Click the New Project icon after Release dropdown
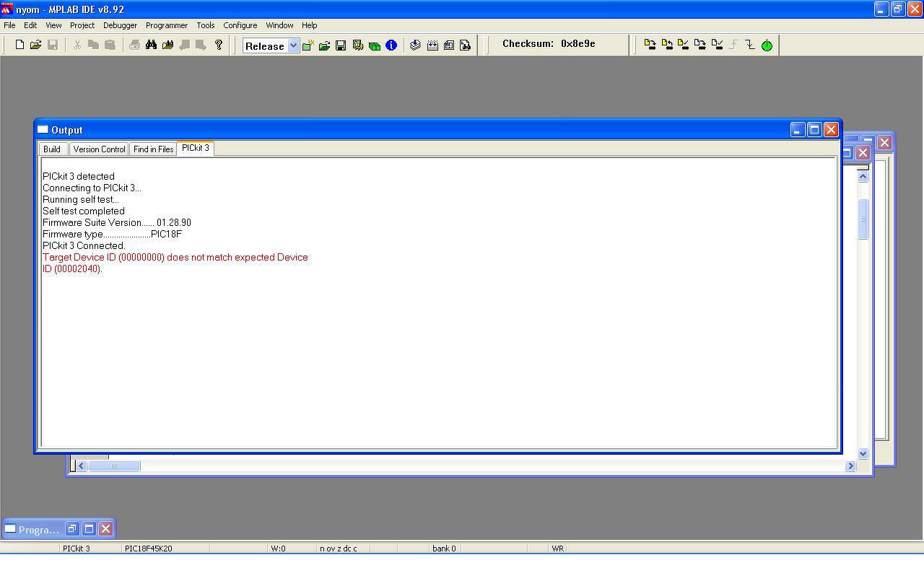This screenshot has width=924, height=568. pos(308,45)
